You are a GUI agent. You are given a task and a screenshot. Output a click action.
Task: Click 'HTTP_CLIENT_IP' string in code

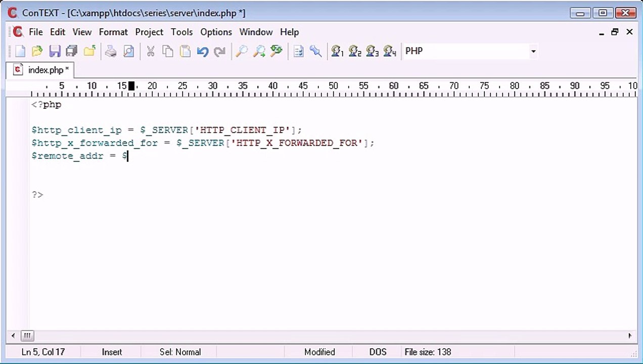243,130
